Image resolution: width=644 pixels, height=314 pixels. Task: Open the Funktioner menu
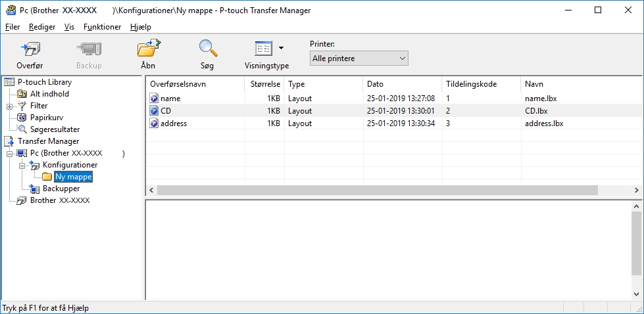pos(102,27)
